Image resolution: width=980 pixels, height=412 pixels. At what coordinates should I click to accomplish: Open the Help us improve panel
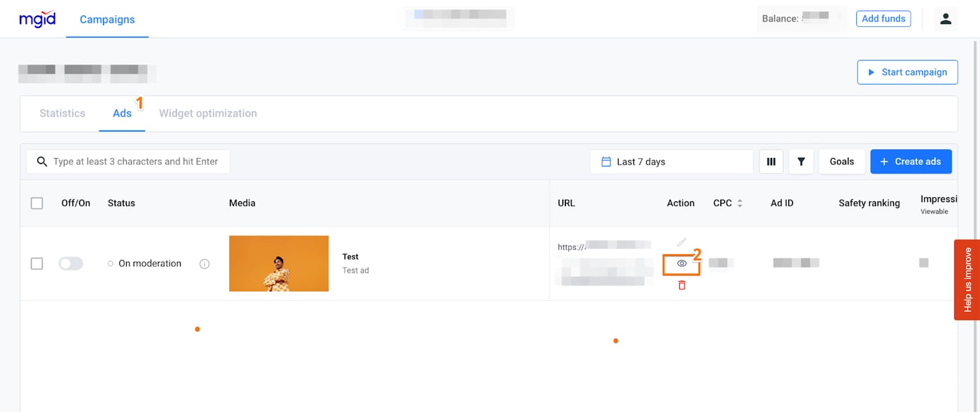click(x=967, y=280)
